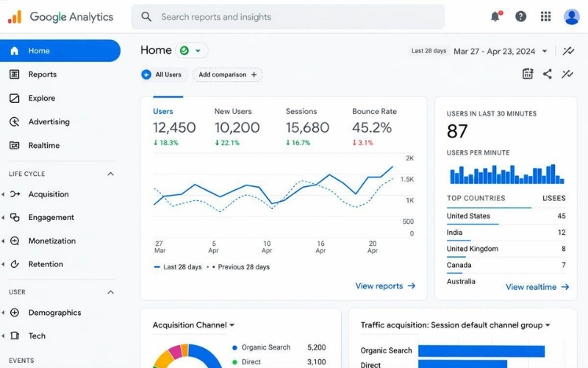Open the date range dropdown arrow
588x368 pixels.
click(x=545, y=52)
